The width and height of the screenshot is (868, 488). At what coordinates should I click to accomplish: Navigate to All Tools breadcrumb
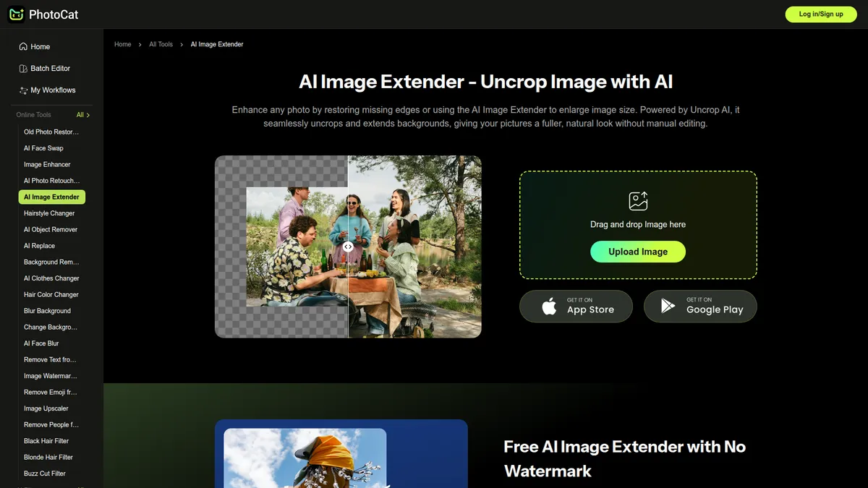(161, 44)
